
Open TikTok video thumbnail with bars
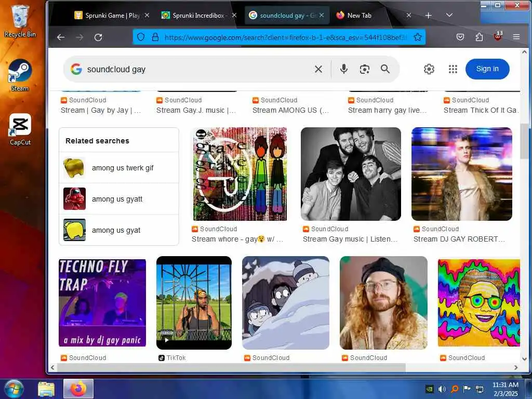194,303
